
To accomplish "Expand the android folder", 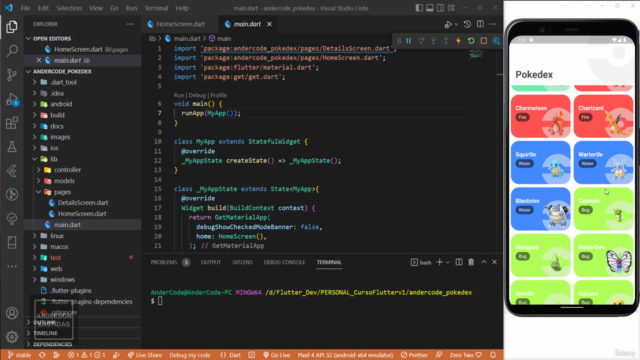I will tap(61, 104).
